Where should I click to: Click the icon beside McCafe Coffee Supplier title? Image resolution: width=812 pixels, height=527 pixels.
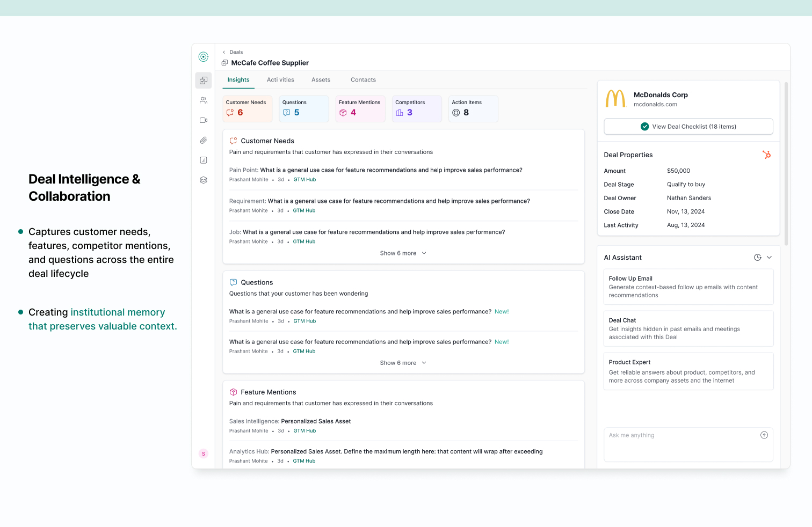click(224, 63)
